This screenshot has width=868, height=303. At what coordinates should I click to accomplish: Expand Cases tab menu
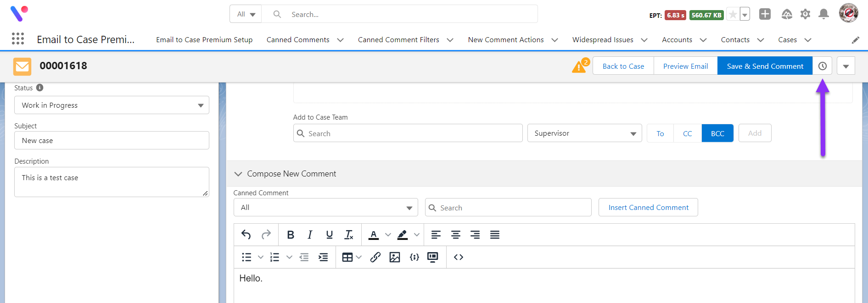point(808,40)
